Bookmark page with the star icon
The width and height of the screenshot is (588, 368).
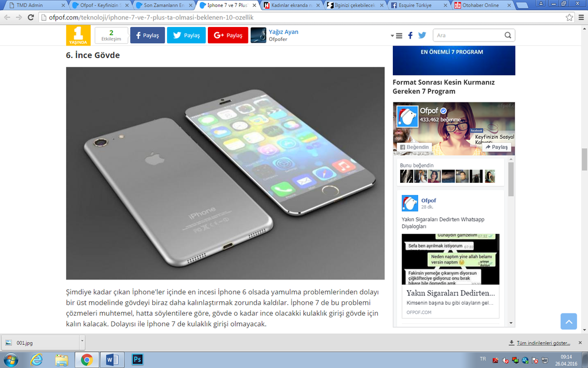click(569, 17)
